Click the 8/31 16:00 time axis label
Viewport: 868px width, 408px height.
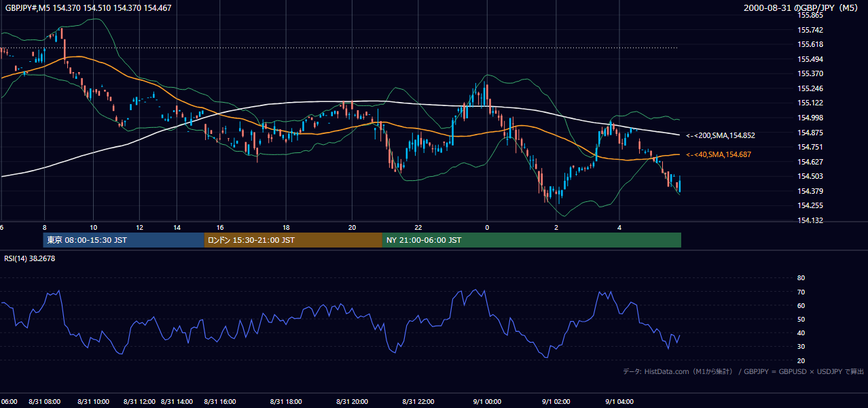point(219,402)
